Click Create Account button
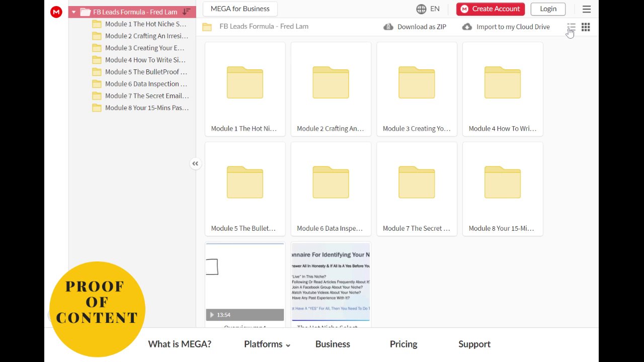The width and height of the screenshot is (644, 362). click(491, 9)
